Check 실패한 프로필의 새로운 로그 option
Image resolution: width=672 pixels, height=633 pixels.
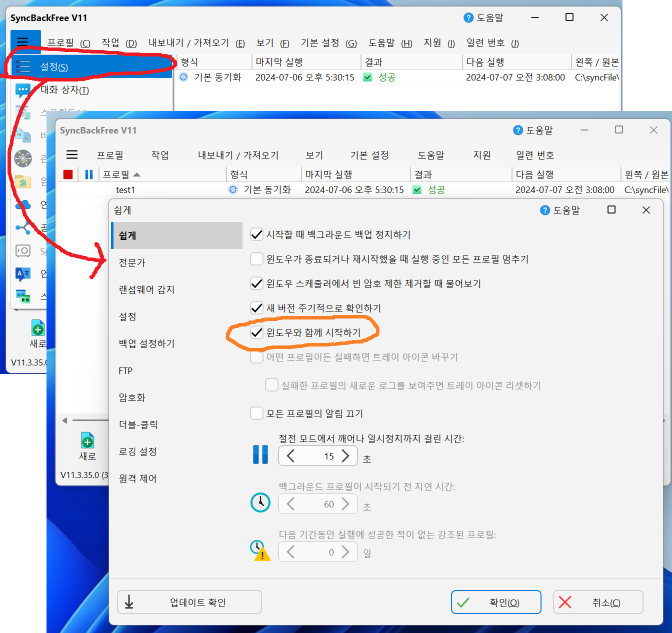[271, 385]
